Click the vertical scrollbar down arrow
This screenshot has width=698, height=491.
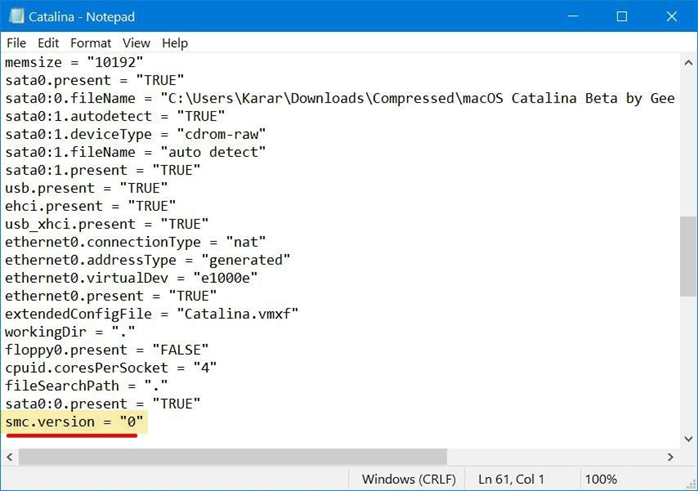pos(688,439)
